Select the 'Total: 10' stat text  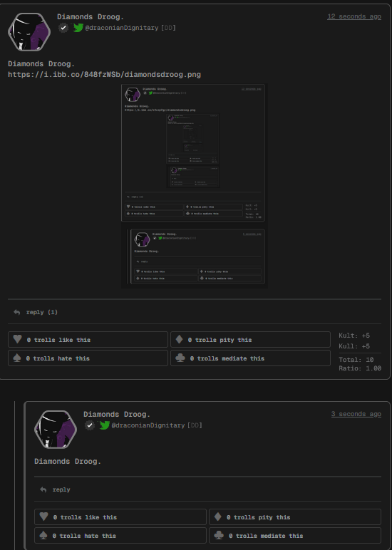(356, 360)
